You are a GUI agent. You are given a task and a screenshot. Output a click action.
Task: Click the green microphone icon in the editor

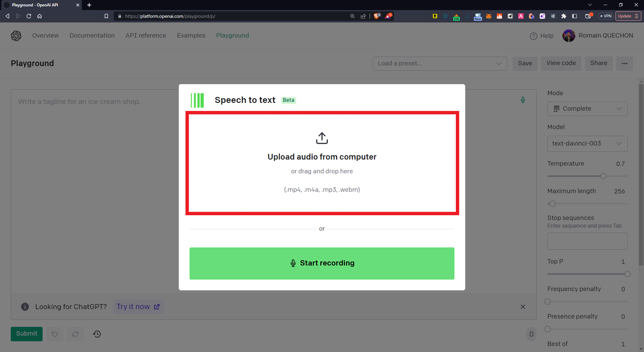tap(523, 100)
